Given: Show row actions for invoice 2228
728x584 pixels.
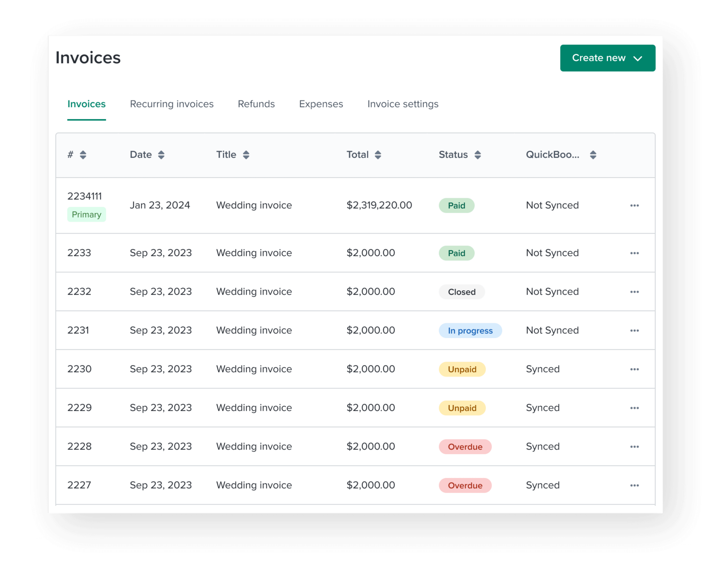Looking at the screenshot, I should click(634, 447).
